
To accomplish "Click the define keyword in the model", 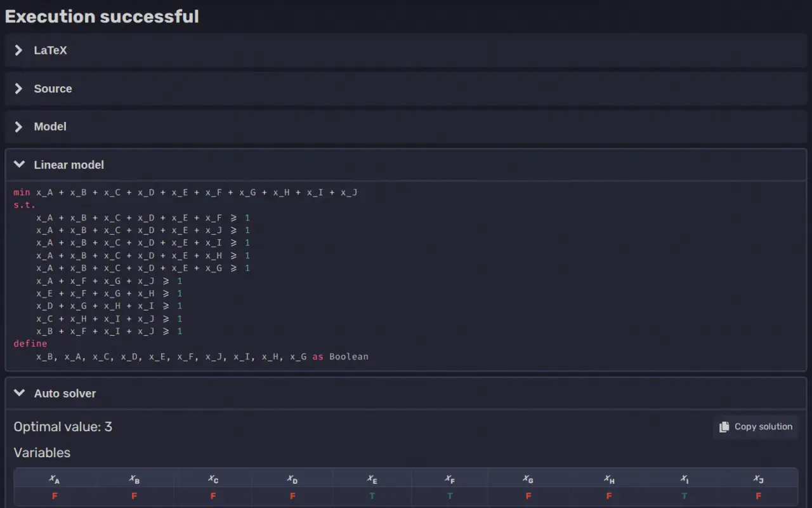I will pos(30,344).
